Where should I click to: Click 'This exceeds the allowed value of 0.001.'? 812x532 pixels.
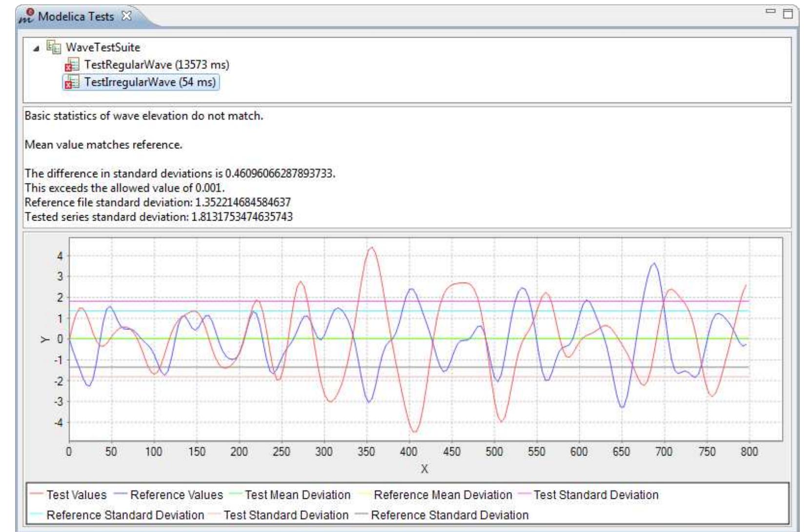tap(125, 188)
